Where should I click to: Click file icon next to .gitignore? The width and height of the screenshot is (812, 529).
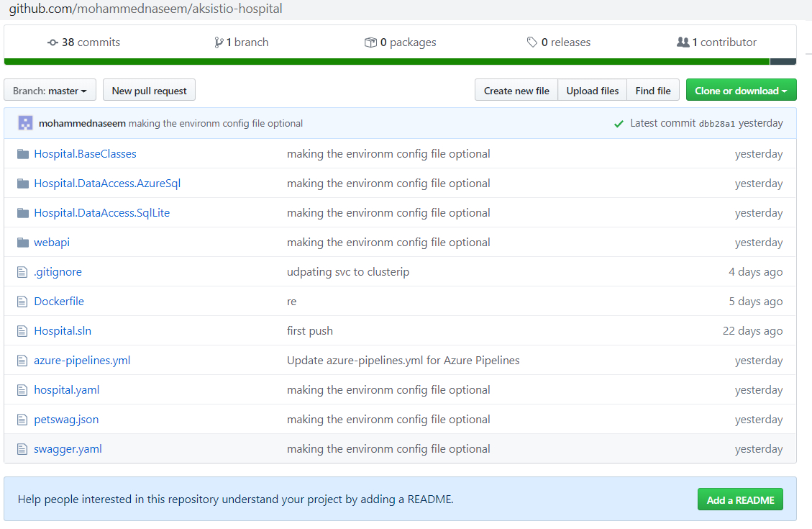(x=22, y=272)
